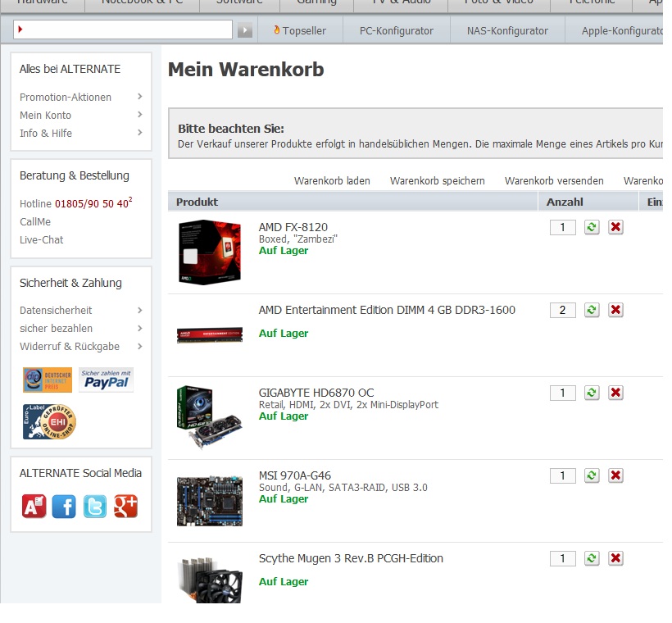
Task: Click MSI motherboard thumbnail
Action: (210, 501)
